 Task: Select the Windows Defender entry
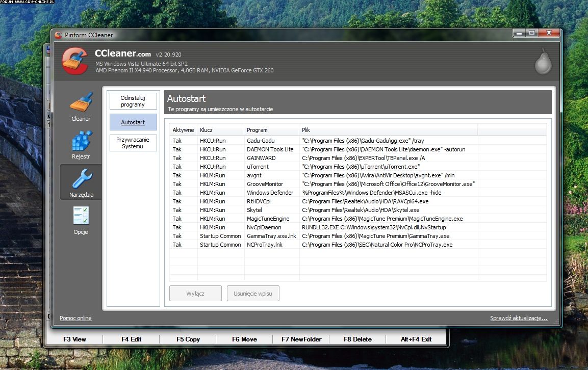click(x=358, y=193)
